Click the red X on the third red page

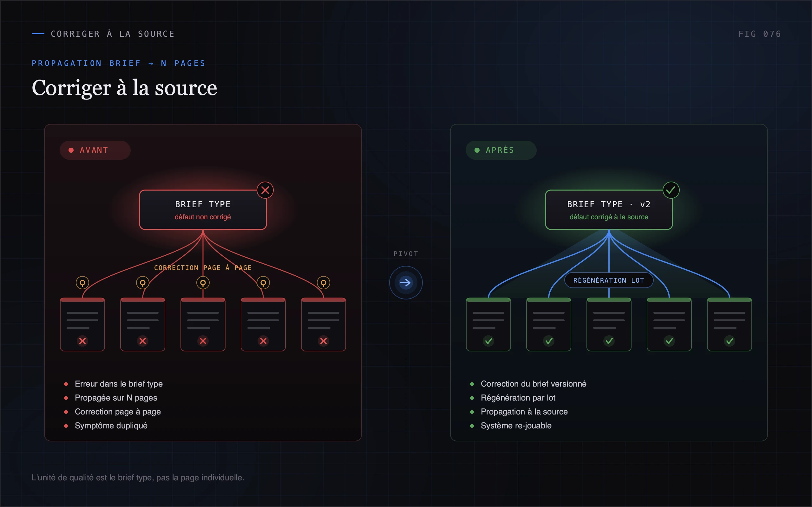tap(203, 341)
